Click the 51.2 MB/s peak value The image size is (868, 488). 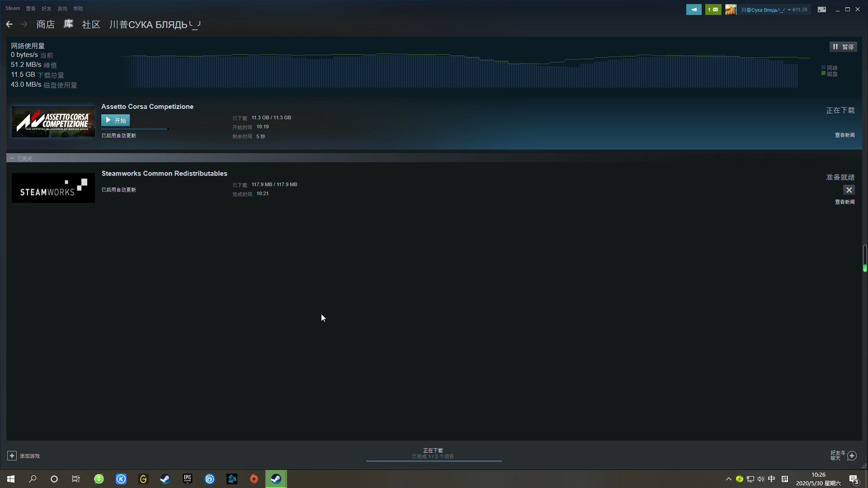point(26,65)
